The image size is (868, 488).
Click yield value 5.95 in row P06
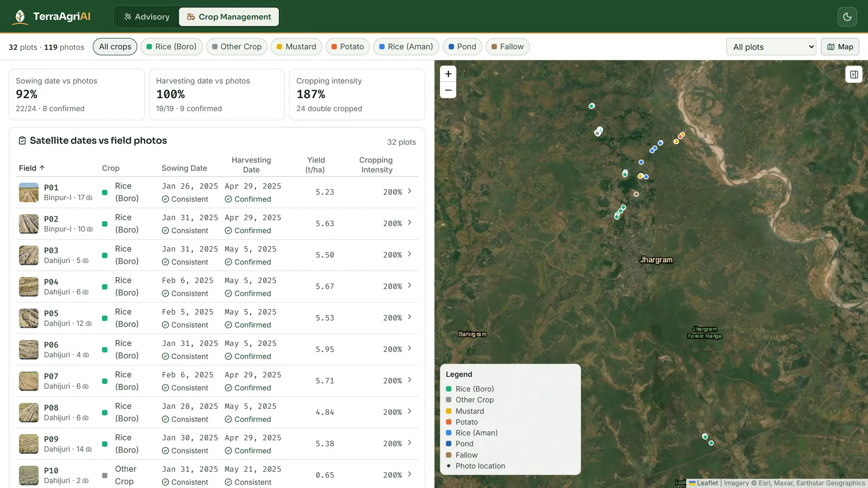tap(325, 350)
